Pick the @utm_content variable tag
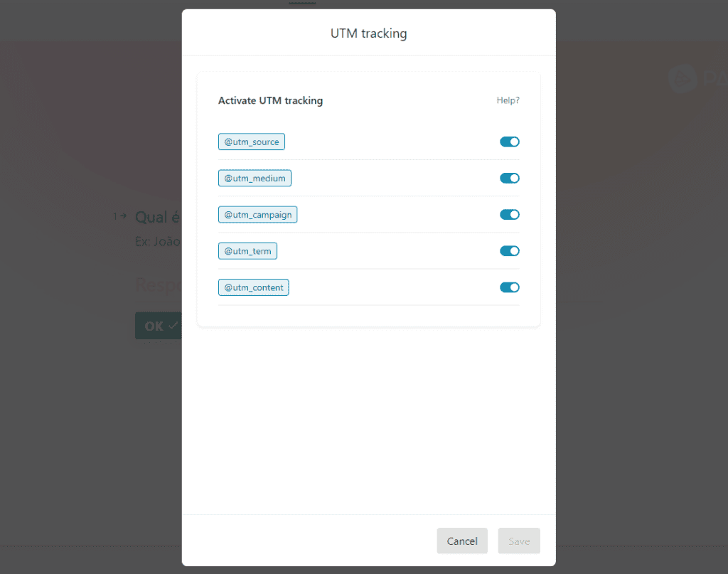728x574 pixels. tap(253, 287)
